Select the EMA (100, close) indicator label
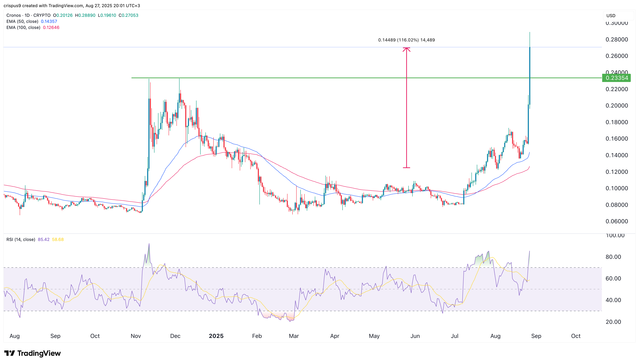The width and height of the screenshot is (639, 364). tap(23, 28)
